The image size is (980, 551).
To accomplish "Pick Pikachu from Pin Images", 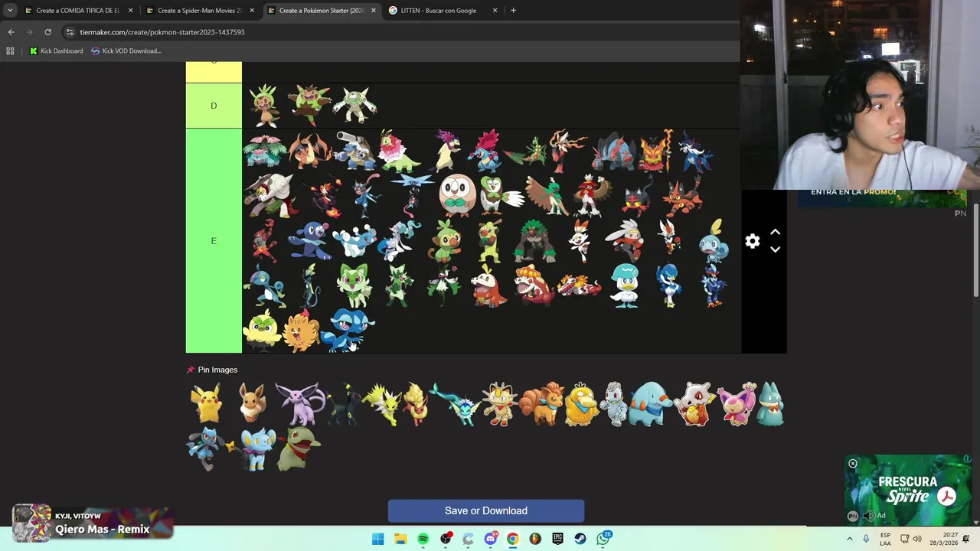I will click(207, 403).
